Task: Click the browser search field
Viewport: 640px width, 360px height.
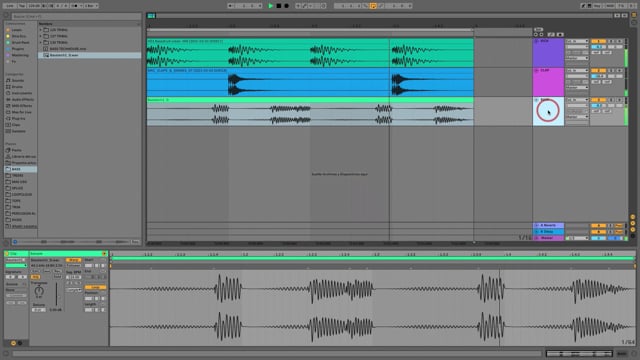Action: (x=76, y=16)
